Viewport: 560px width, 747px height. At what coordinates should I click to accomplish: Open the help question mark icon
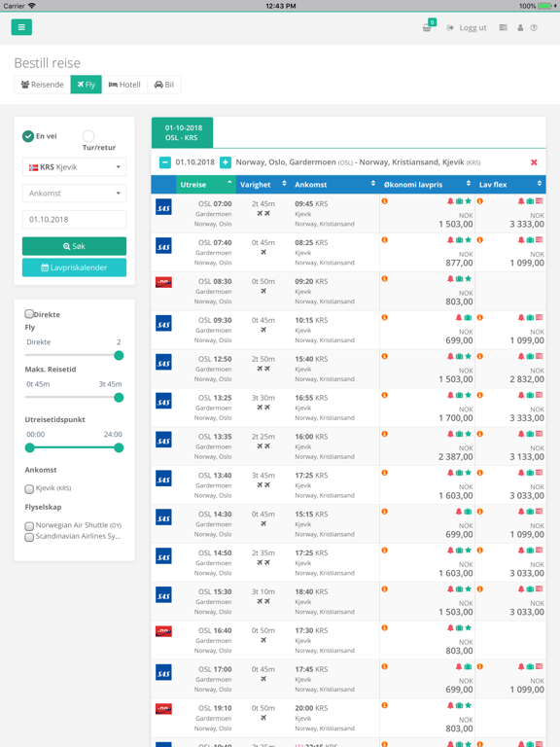tap(534, 27)
